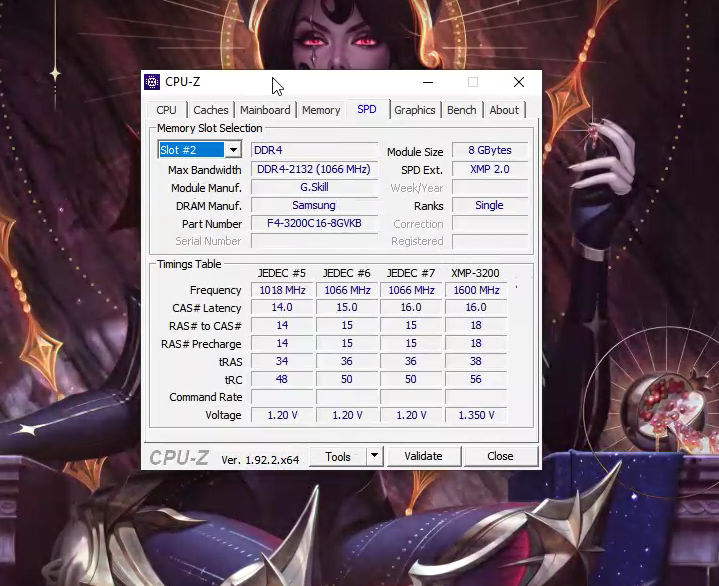Click the 8 GBytes module size value
Screen dimensions: 719x586
click(x=490, y=150)
